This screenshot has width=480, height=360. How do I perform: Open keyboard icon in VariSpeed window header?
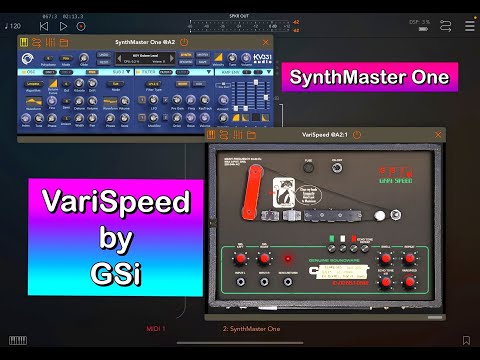pyautogui.click(x=211, y=135)
